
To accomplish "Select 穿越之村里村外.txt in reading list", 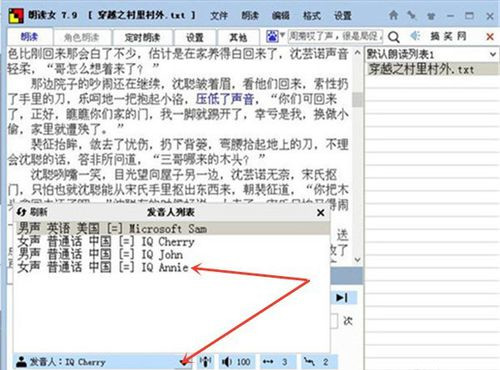I will point(432,69).
